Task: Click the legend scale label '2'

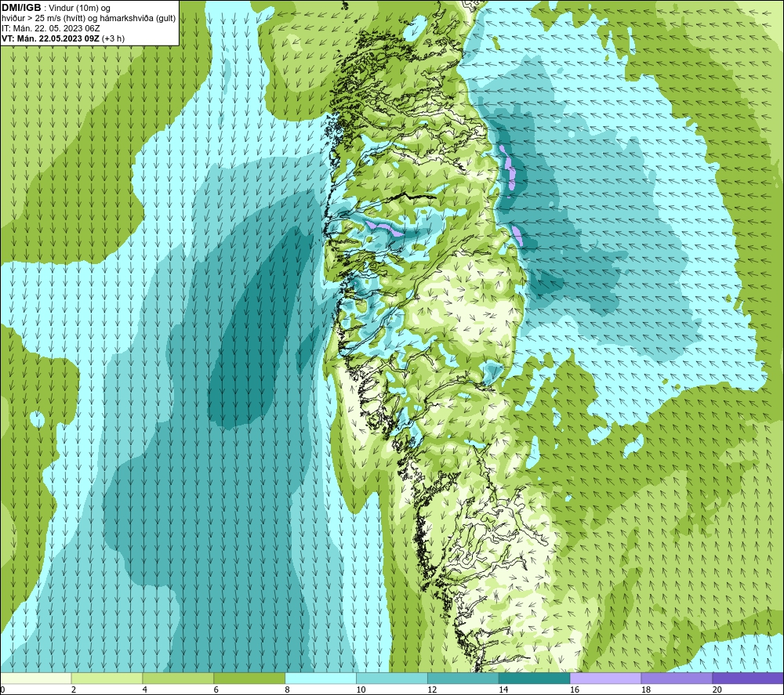Action: 74,690
